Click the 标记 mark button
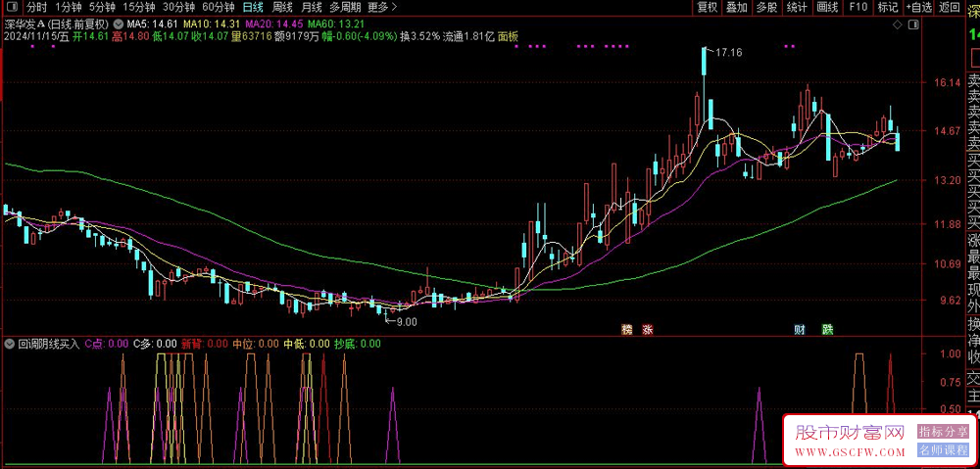This screenshot has height=469, width=980. click(888, 8)
